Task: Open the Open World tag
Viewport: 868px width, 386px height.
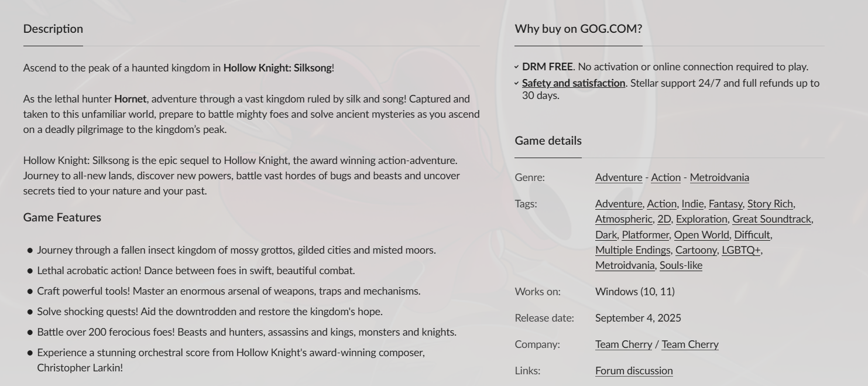Action: click(701, 235)
